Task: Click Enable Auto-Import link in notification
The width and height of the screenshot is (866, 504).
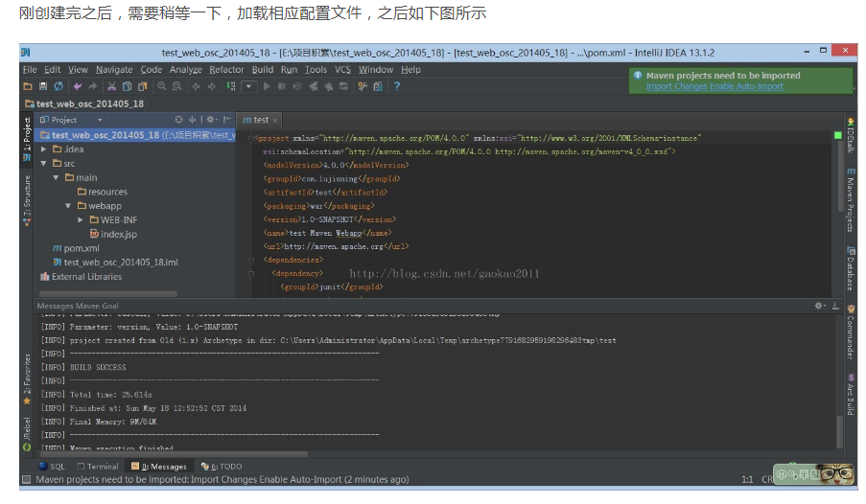Action: 746,86
